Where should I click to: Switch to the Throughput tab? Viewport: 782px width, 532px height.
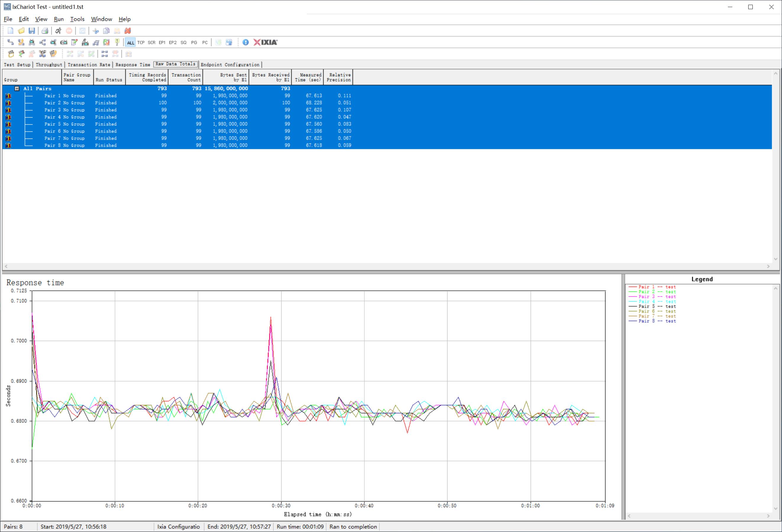49,64
